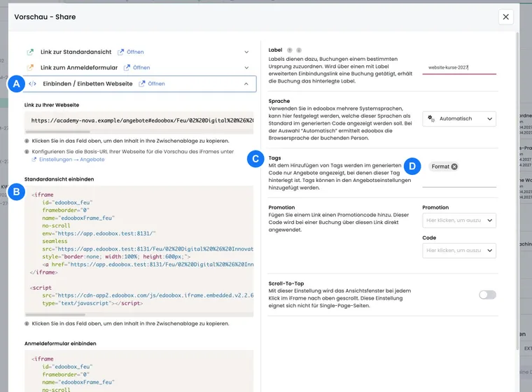
Task: Click the Anmeldeformular einbinden code block
Action: click(x=139, y=371)
